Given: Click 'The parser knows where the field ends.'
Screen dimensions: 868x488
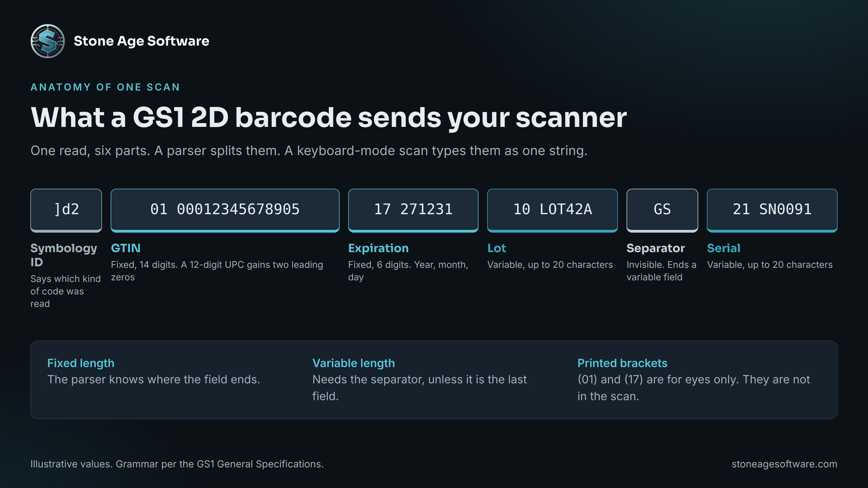Looking at the screenshot, I should 154,380.
